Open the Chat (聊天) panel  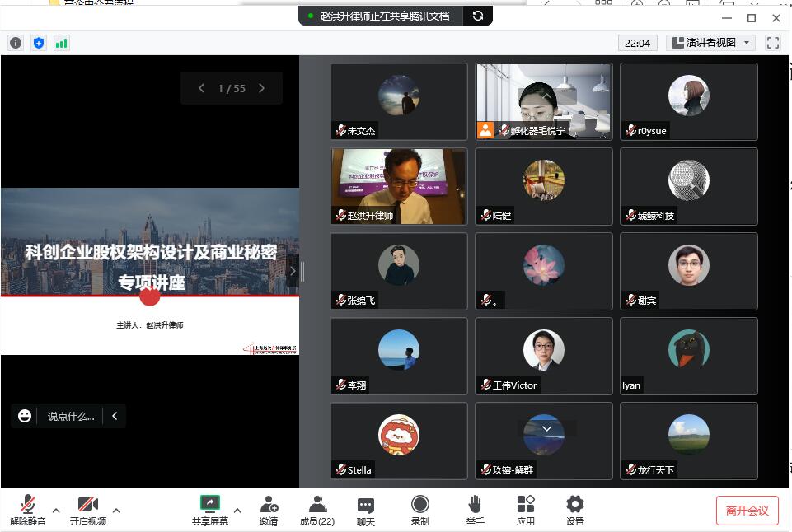click(366, 510)
